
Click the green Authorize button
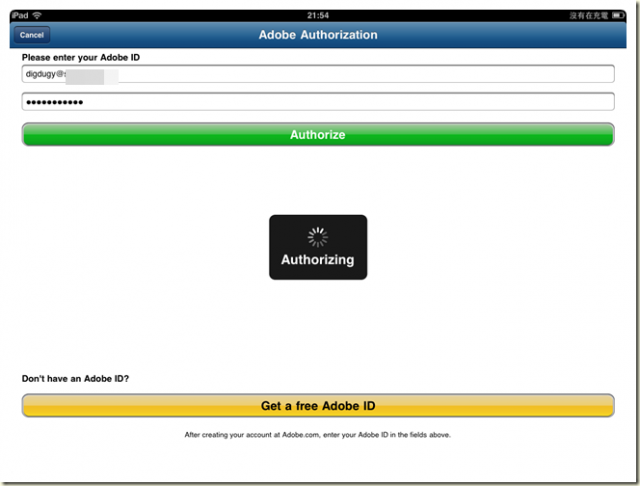(318, 134)
